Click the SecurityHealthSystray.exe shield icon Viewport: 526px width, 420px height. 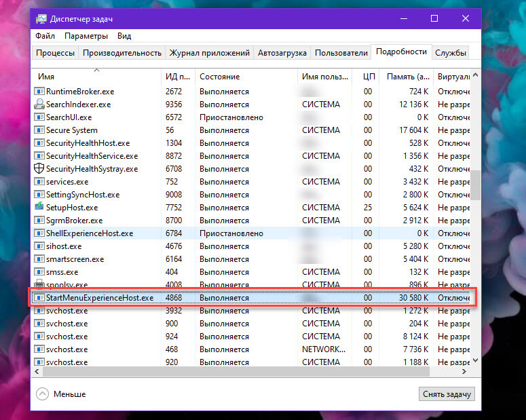tap(39, 168)
